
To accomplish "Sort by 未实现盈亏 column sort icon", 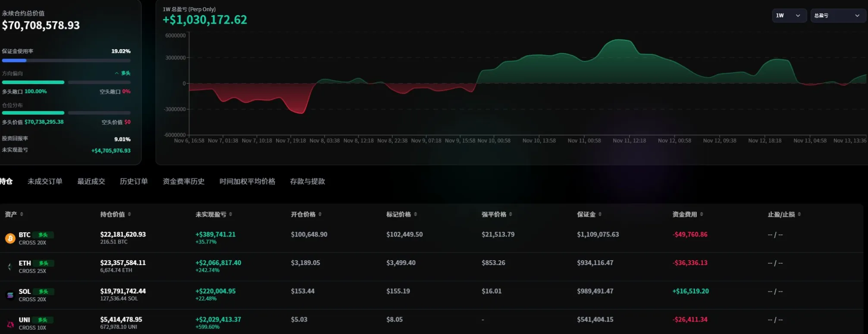I will (x=231, y=214).
